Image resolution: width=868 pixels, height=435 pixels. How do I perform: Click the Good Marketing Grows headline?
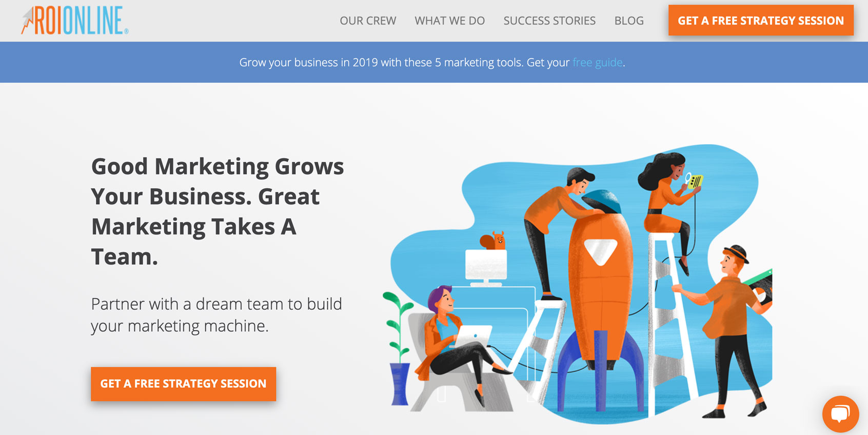(x=218, y=211)
